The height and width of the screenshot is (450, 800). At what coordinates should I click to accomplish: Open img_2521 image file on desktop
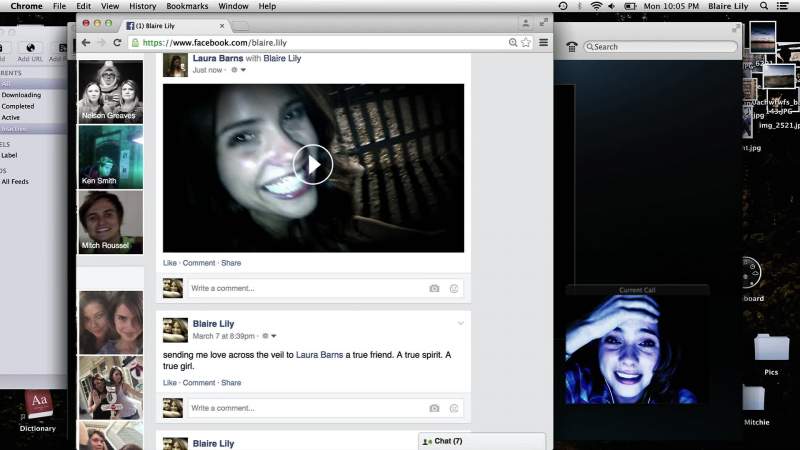(779, 125)
